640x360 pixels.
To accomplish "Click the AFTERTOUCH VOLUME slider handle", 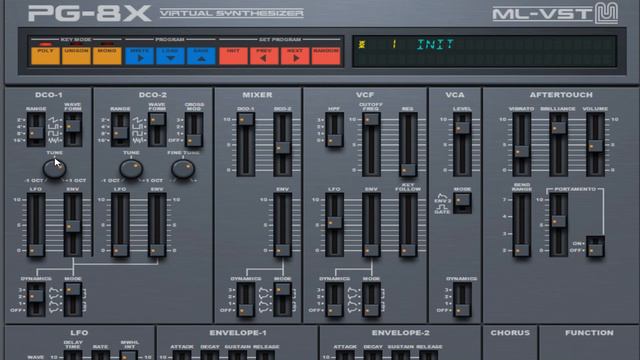I will coord(596,145).
